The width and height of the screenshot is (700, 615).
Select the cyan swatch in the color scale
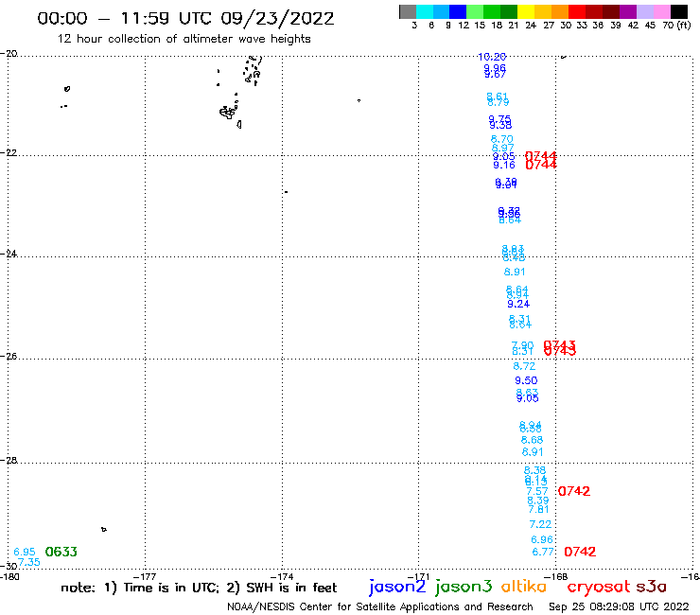click(x=424, y=11)
